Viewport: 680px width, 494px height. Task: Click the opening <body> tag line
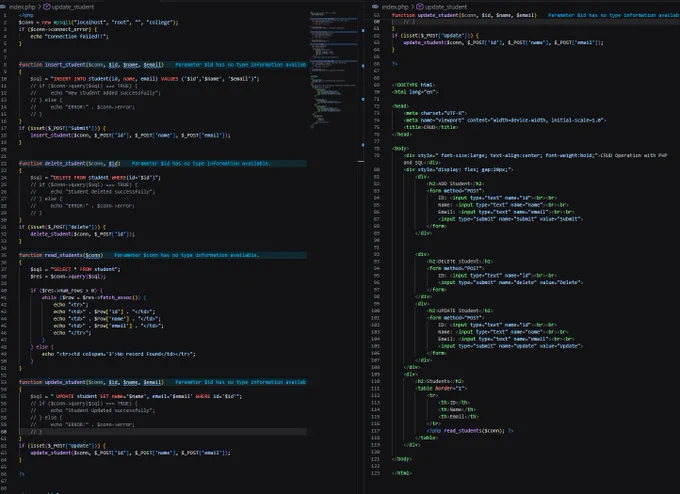tap(401, 148)
